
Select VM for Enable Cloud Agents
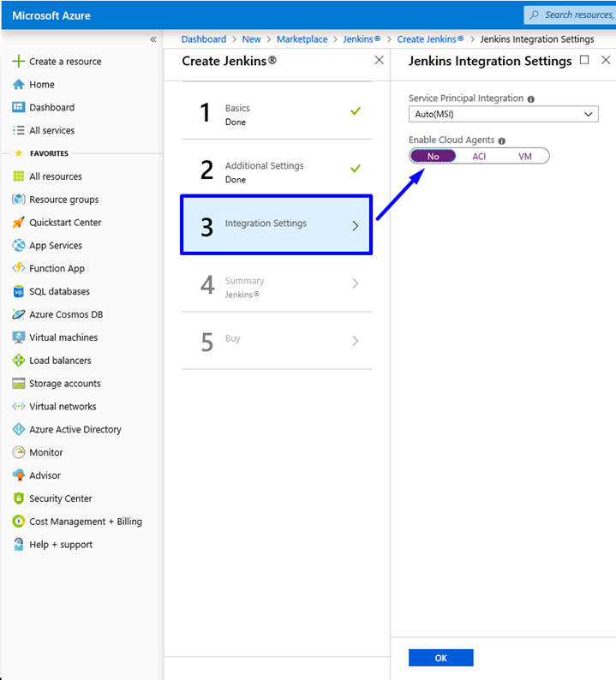pos(525,156)
